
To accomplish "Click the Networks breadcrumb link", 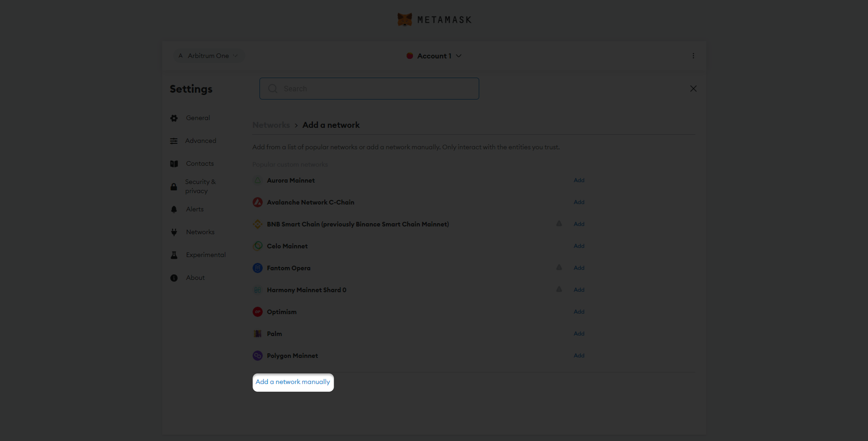I will (271, 125).
